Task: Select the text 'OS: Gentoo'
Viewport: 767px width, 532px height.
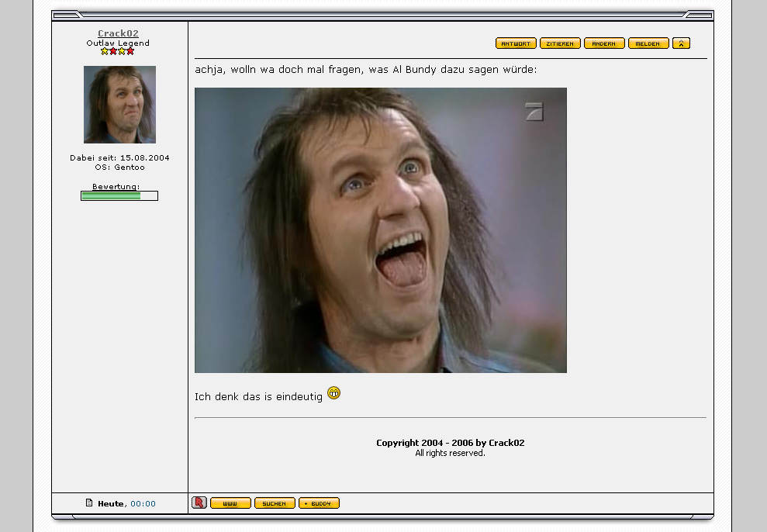Action: (x=120, y=168)
